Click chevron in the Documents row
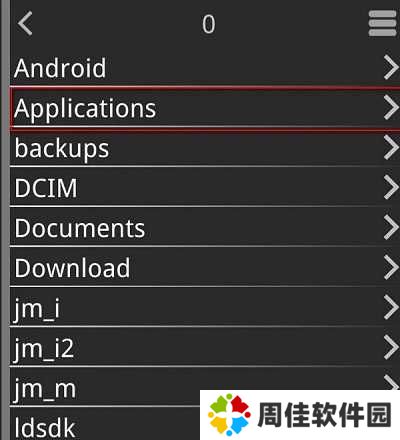The image size is (400, 440). 391,227
